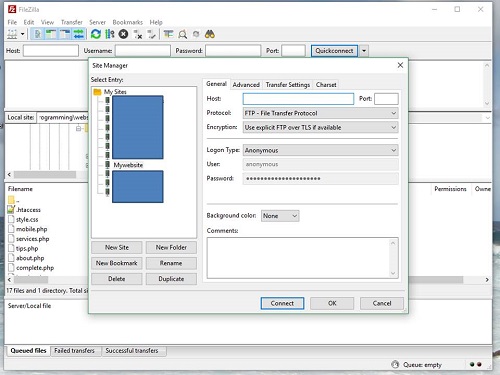
Task: Open the Site Manager toolbar icon
Action: point(12,34)
